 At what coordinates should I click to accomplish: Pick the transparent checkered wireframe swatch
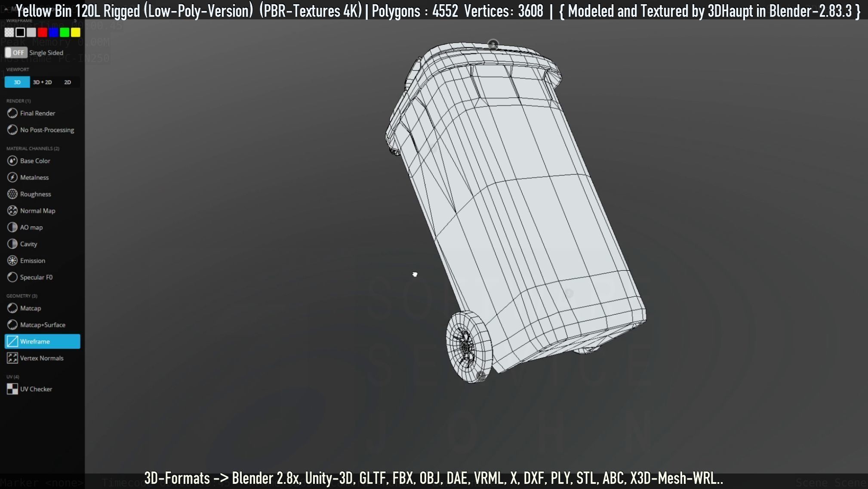(9, 32)
